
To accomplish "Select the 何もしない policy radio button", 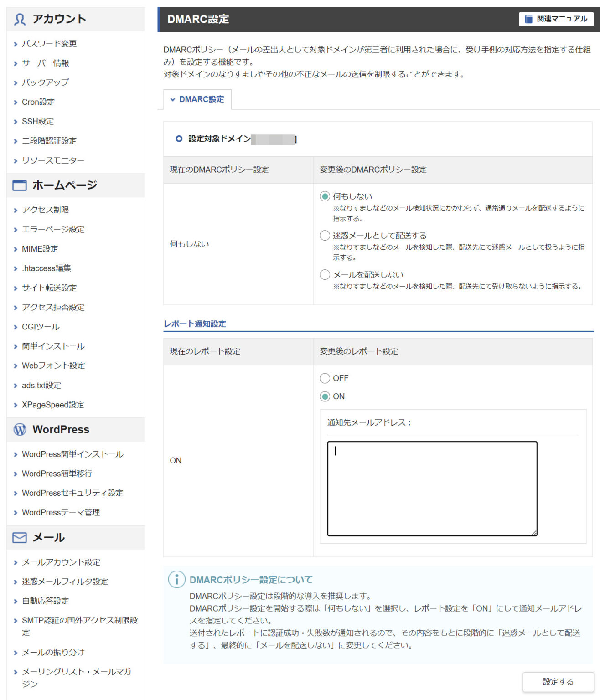I will point(325,196).
